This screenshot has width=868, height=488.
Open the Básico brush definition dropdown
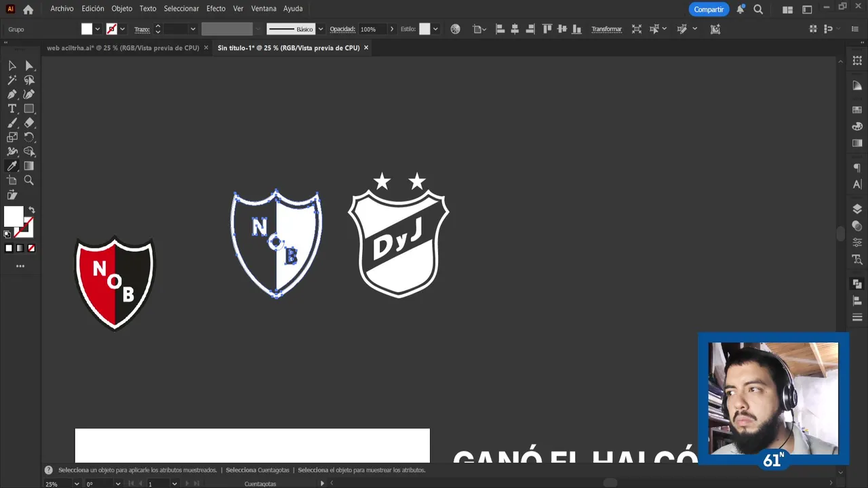[x=321, y=29]
